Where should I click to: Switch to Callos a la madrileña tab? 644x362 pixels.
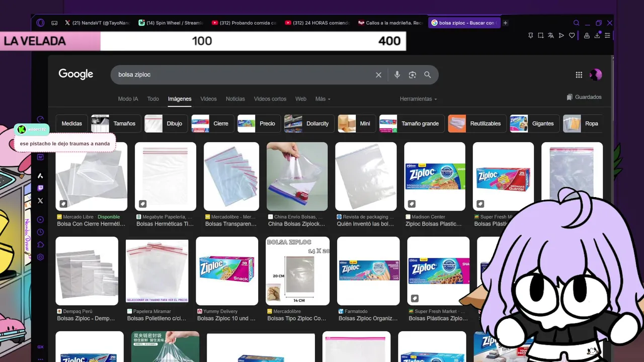tap(390, 23)
